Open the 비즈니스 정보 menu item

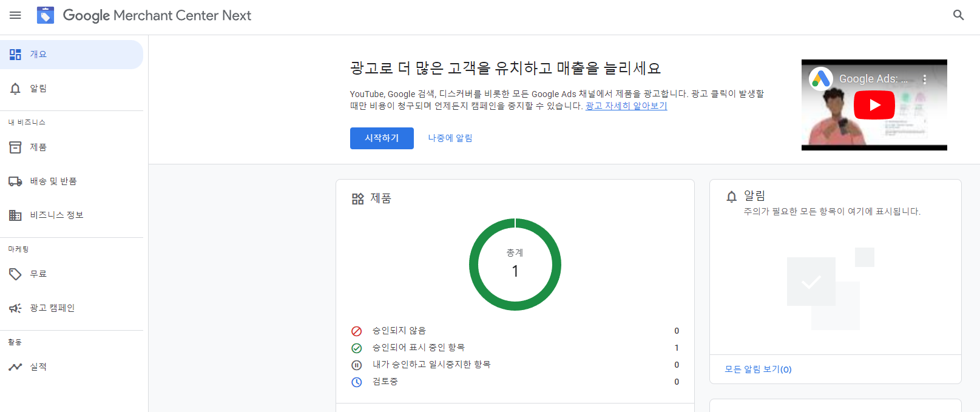coord(72,215)
